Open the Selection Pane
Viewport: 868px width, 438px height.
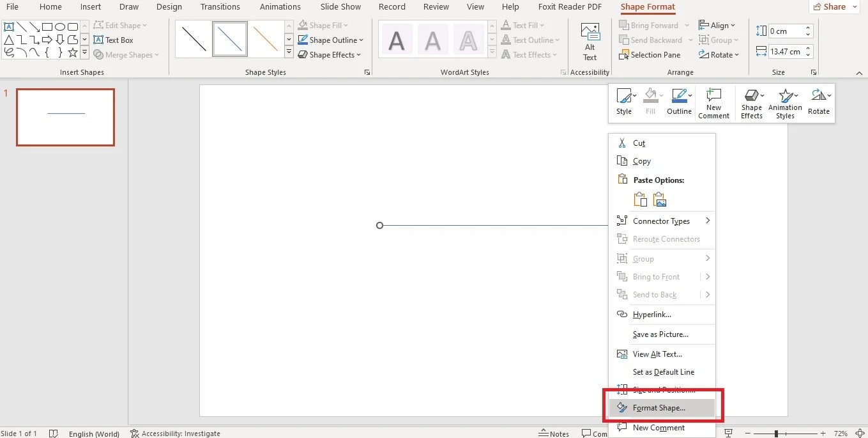coord(651,54)
